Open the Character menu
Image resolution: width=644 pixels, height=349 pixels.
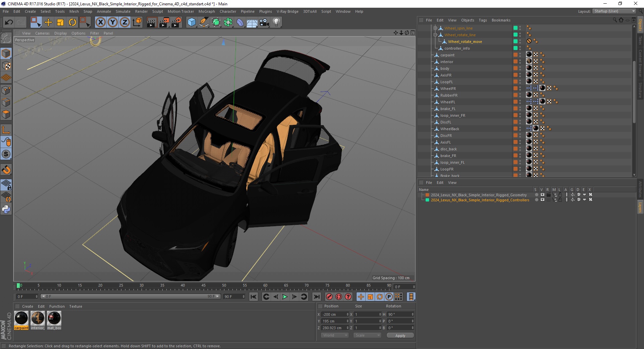[x=228, y=11]
